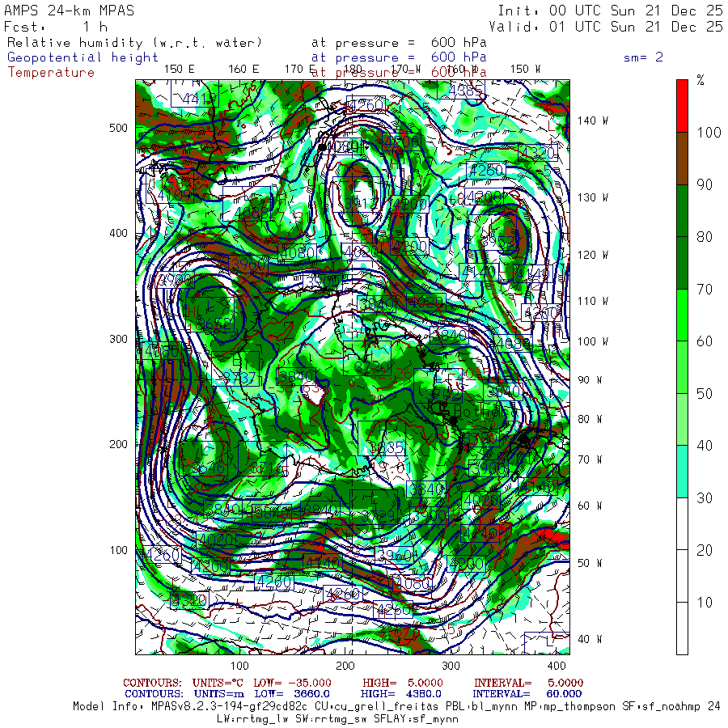Click the colorbar tick label 10
This screenshot has height=728, width=728.
point(705,603)
